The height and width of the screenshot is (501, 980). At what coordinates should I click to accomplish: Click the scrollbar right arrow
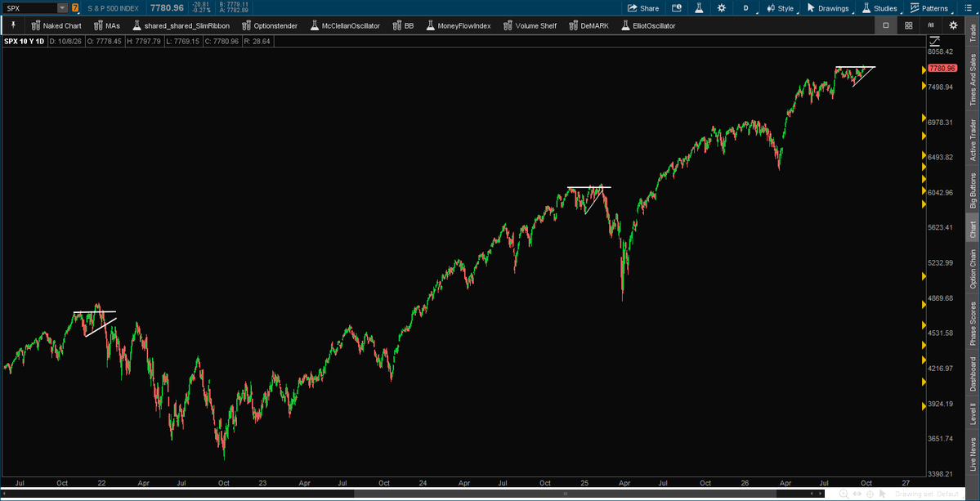(818, 494)
